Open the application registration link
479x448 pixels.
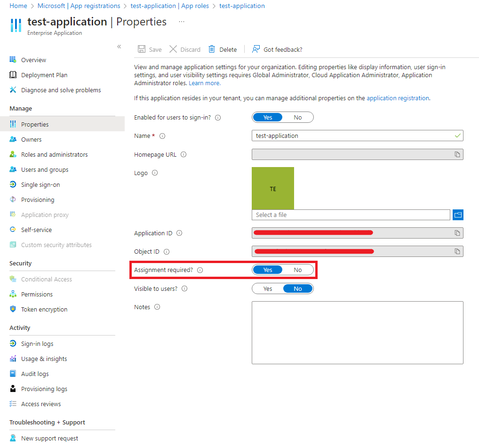point(398,98)
